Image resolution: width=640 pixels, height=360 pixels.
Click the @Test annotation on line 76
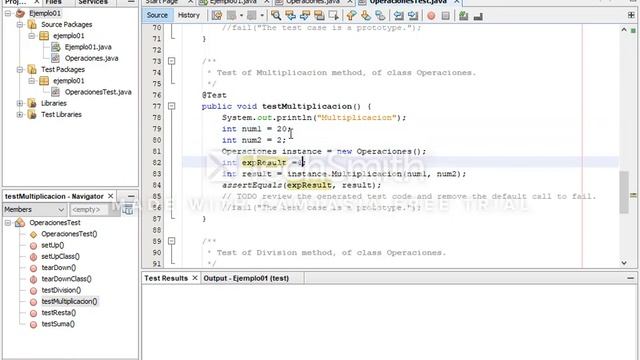tap(214, 95)
